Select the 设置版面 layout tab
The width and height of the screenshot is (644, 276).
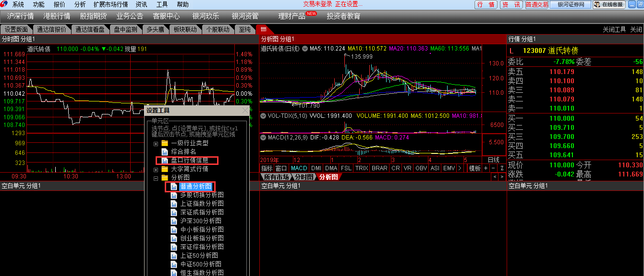tap(16, 29)
